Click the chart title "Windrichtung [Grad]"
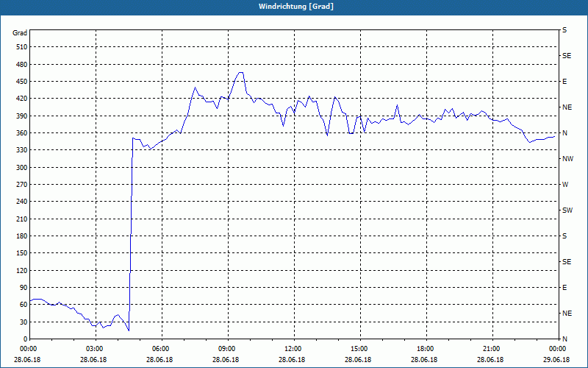 [x=296, y=7]
